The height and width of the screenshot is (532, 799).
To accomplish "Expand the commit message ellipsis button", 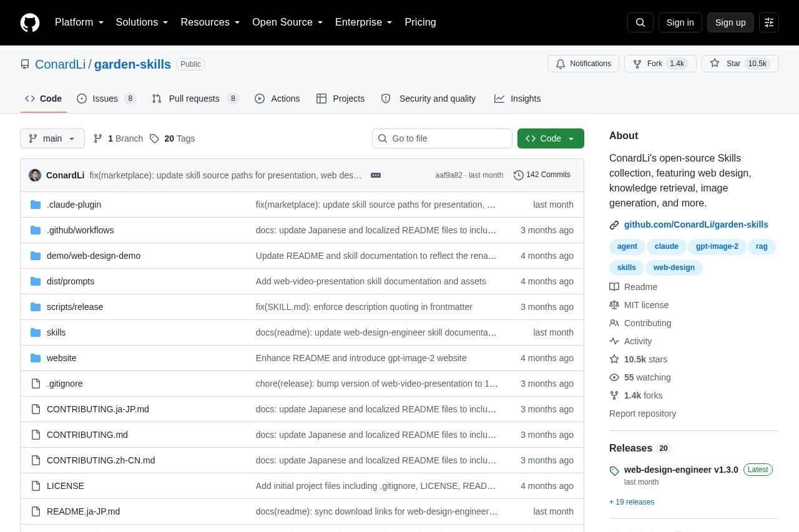I will pyautogui.click(x=376, y=175).
